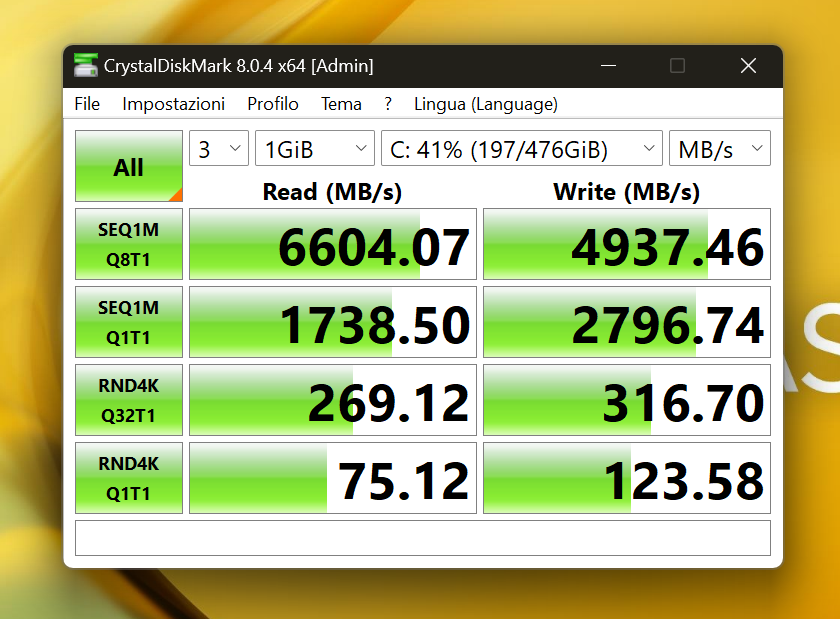Expand the test count dropdown showing 3
840x619 pixels.
tap(219, 148)
